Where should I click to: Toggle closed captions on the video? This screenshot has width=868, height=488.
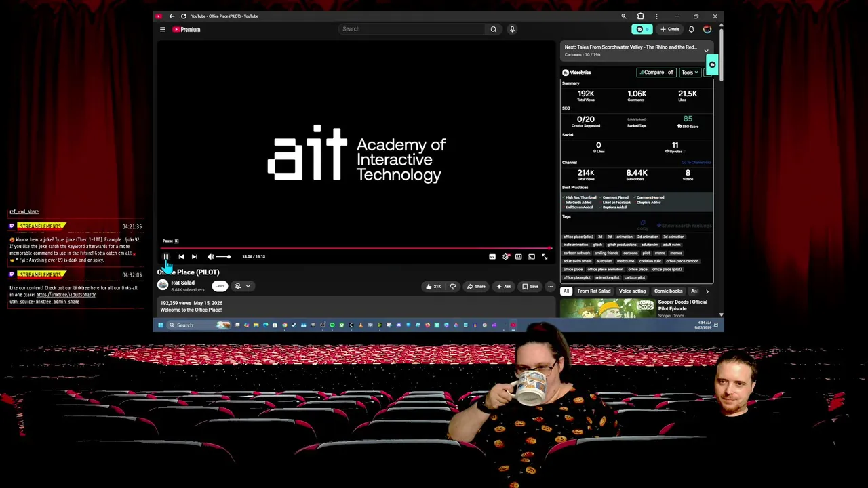click(x=492, y=256)
